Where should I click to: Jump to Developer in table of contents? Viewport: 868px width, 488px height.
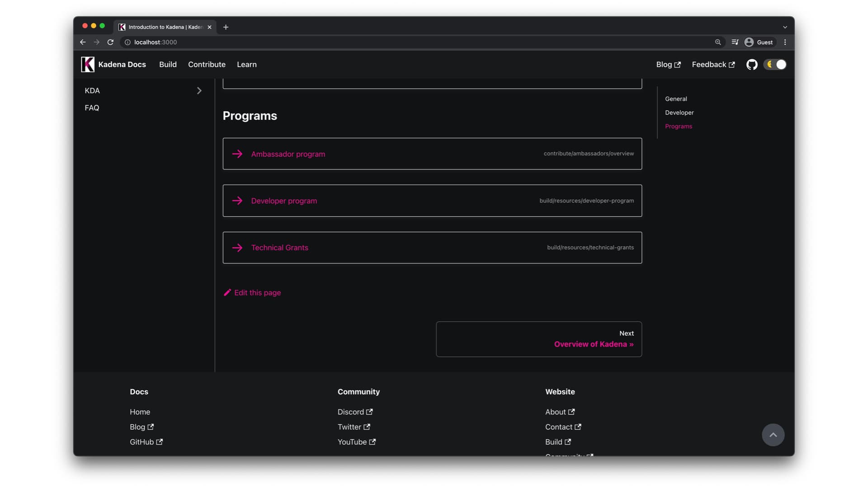pos(679,113)
